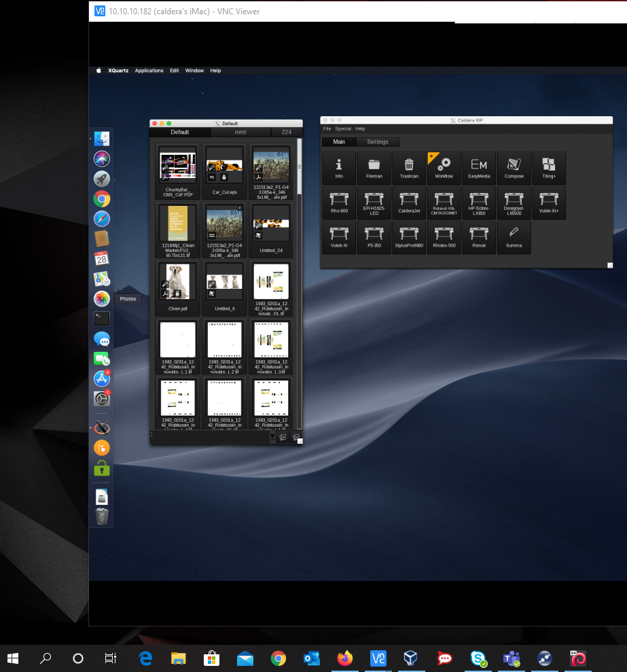This screenshot has width=627, height=672.
Task: Launch Skype from the Windows taskbar
Action: (478, 658)
